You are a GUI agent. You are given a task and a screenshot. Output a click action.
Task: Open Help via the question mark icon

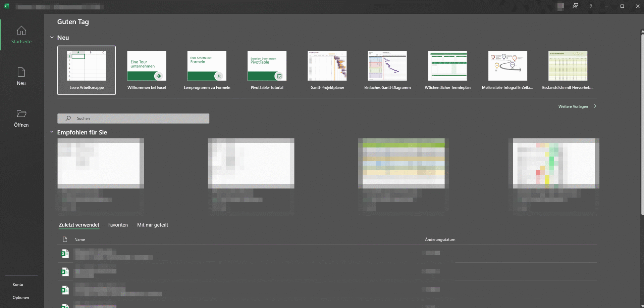point(591,6)
